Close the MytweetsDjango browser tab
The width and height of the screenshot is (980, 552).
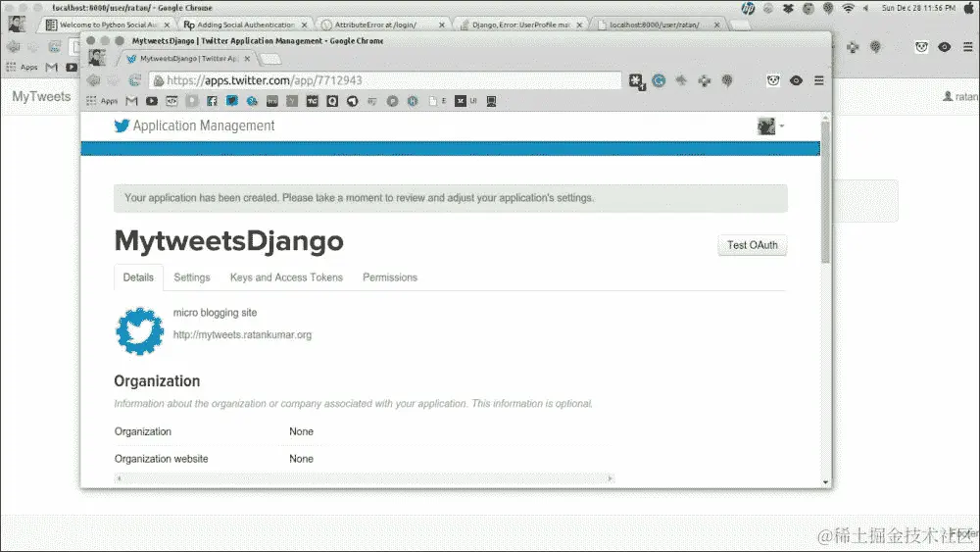(247, 58)
